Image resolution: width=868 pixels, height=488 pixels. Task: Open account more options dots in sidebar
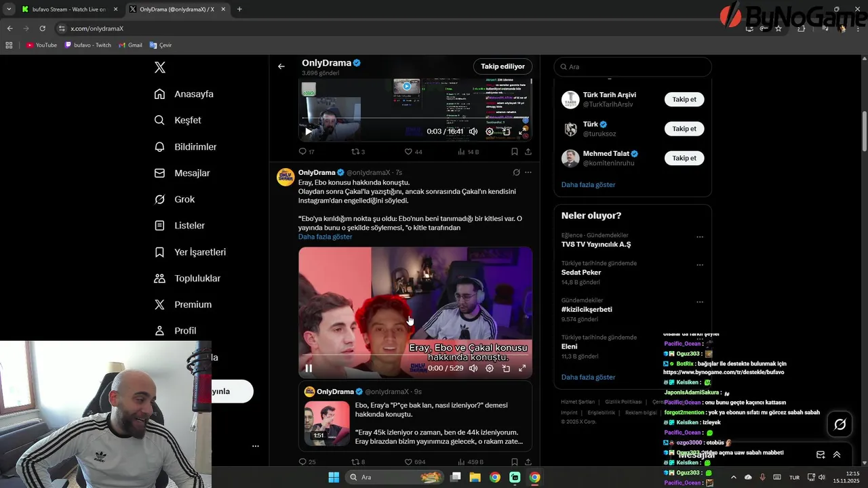click(256, 446)
